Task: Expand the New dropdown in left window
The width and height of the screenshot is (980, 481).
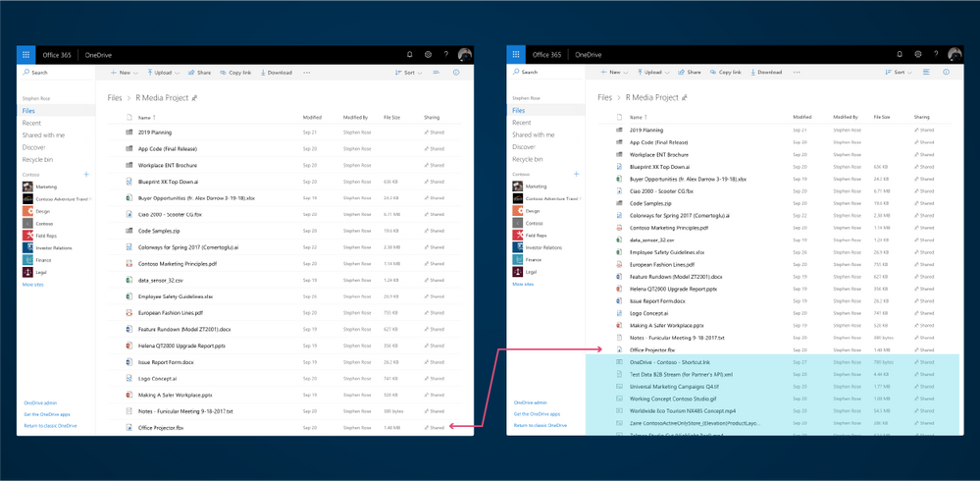Action: [x=125, y=73]
